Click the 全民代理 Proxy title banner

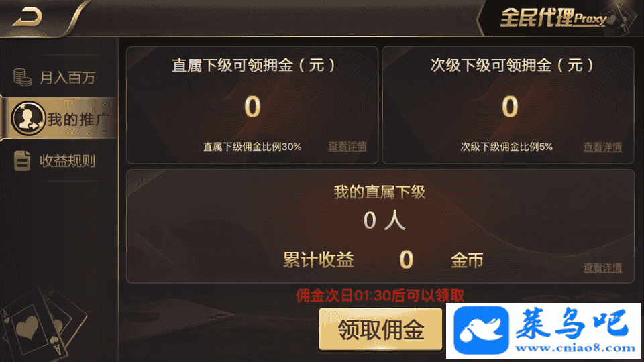pyautogui.click(x=553, y=18)
